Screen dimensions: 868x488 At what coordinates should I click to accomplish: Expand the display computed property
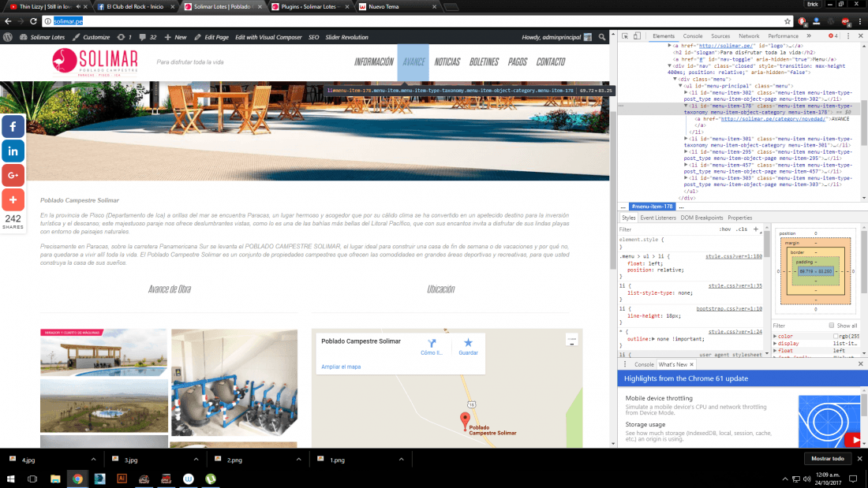776,344
